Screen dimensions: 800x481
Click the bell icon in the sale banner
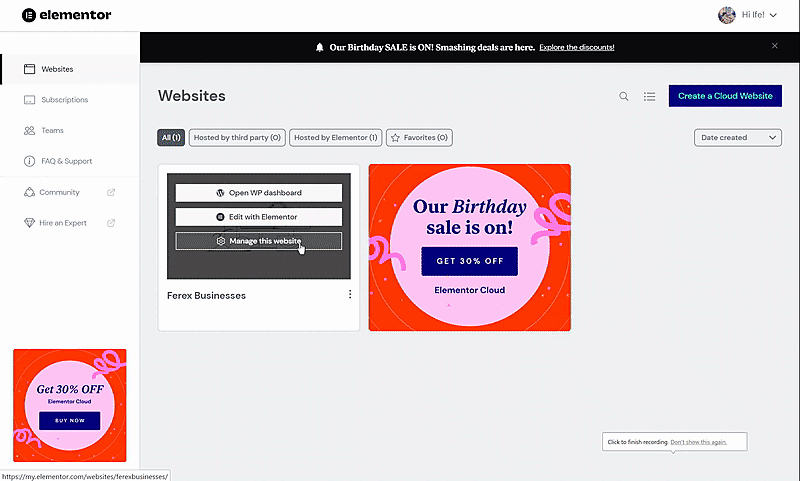pos(319,47)
